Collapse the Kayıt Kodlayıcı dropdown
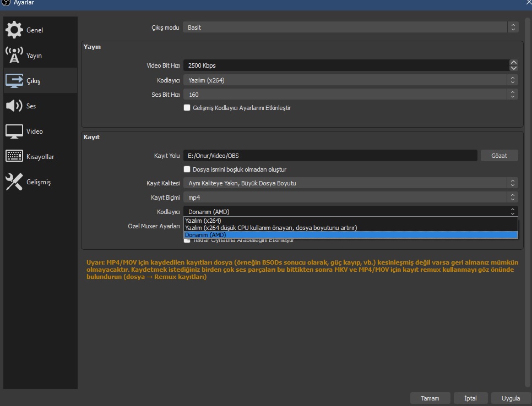This screenshot has height=406, width=532. pos(350,211)
